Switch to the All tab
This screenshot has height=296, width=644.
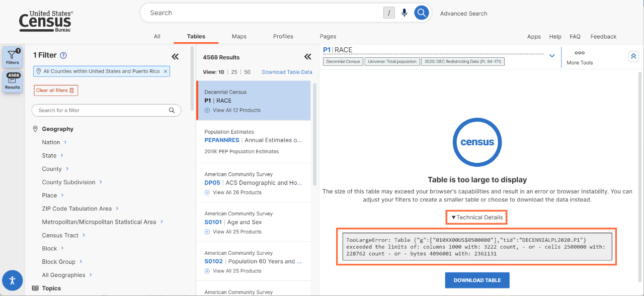click(157, 36)
